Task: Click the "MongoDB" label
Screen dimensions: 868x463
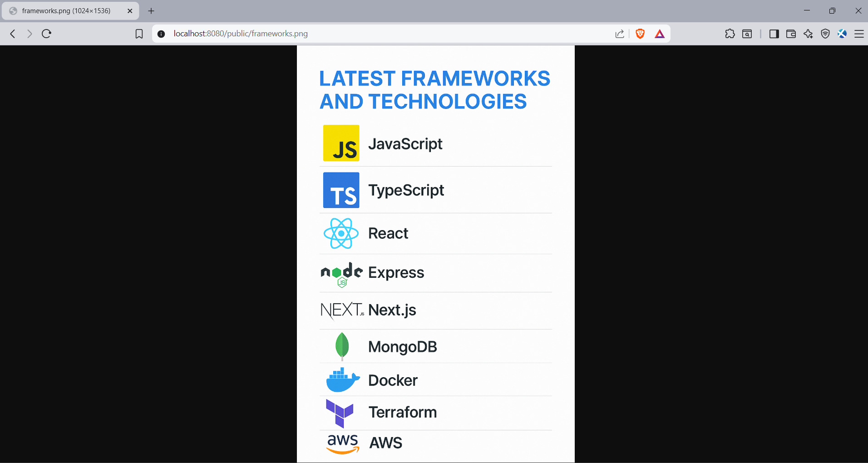Action: [x=403, y=347]
